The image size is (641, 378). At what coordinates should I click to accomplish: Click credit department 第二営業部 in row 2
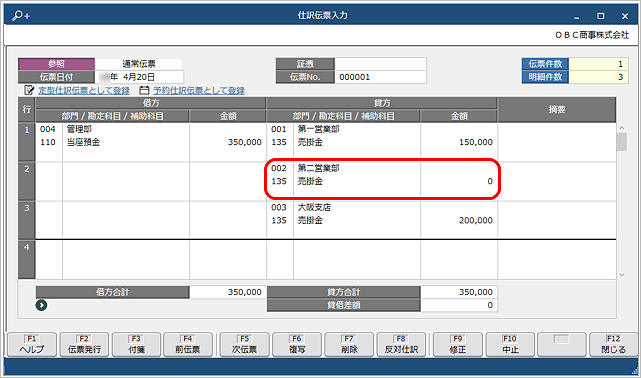click(x=318, y=168)
